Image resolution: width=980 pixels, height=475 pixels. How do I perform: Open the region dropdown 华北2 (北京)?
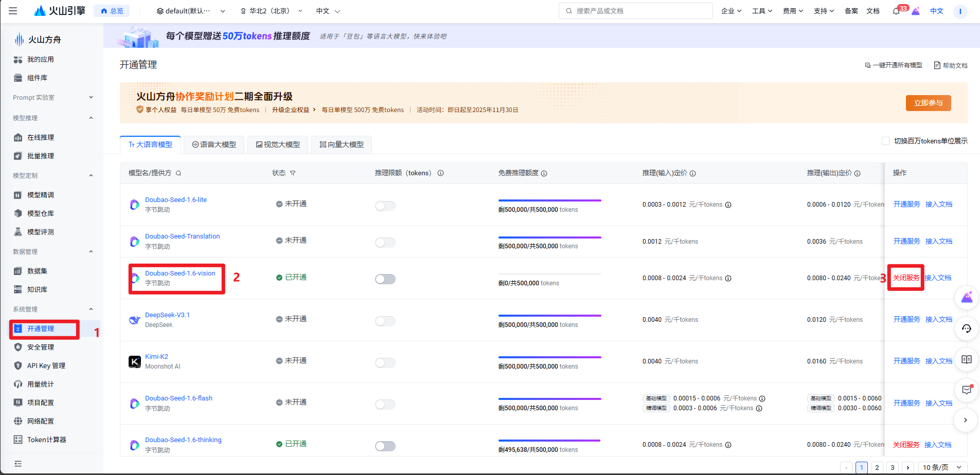pyautogui.click(x=272, y=11)
